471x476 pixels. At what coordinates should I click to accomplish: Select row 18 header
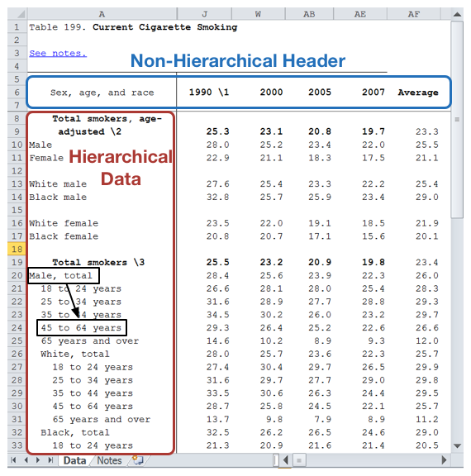tap(17, 250)
